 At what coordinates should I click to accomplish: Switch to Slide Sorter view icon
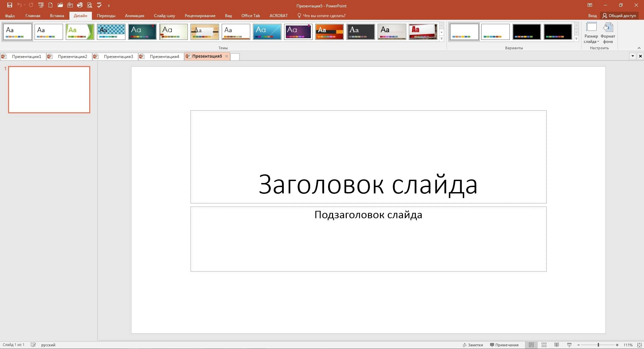544,345
